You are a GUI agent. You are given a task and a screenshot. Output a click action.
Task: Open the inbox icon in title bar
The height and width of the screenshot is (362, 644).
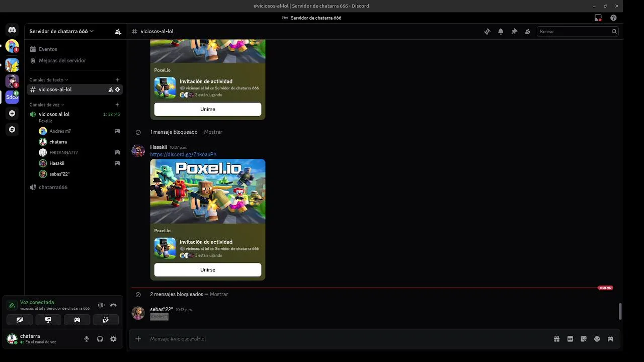(598, 18)
